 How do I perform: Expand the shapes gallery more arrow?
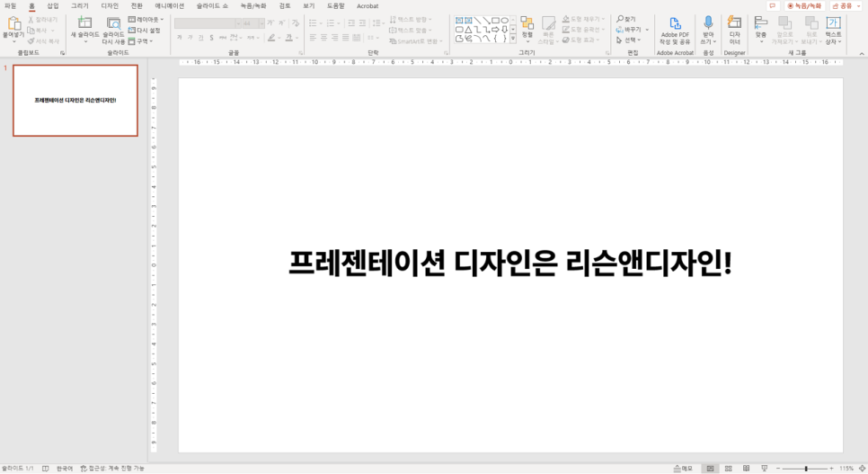(513, 39)
